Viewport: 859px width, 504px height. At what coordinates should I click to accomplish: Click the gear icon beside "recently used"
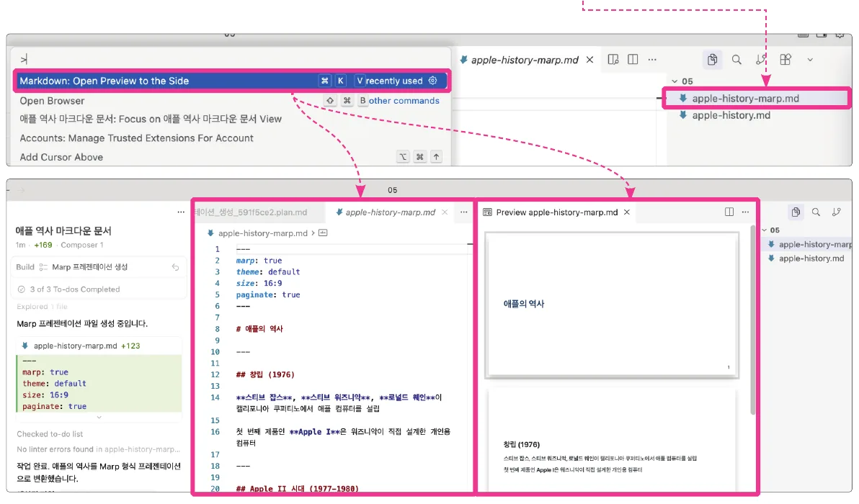433,81
